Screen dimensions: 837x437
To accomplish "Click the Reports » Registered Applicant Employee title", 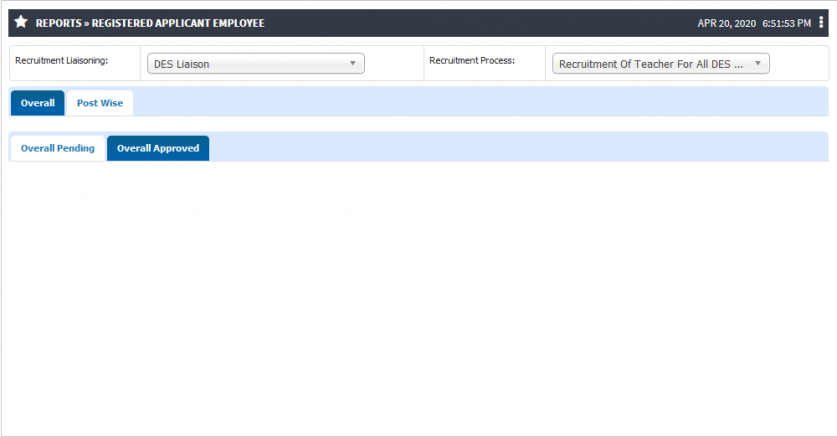I will pos(150,23).
